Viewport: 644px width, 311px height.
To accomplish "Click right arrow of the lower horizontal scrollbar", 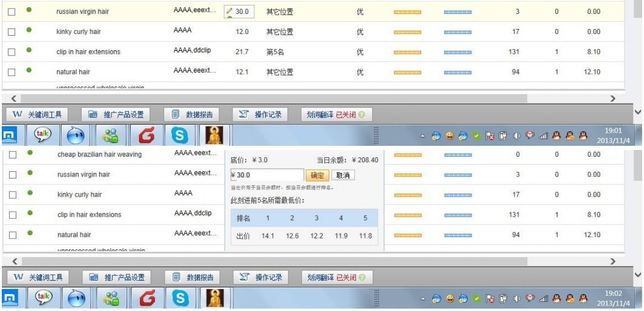I will pyautogui.click(x=613, y=261).
